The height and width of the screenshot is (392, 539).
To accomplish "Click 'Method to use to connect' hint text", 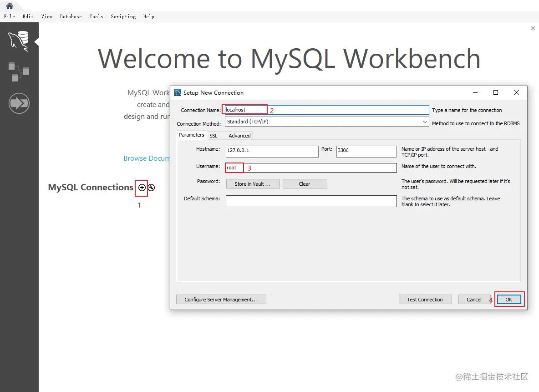I will pos(476,123).
